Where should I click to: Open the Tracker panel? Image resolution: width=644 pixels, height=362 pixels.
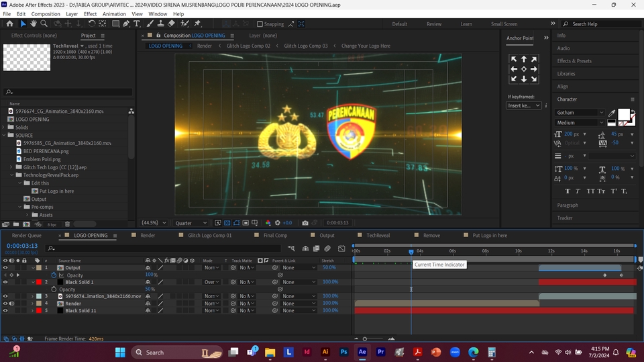pyautogui.click(x=565, y=218)
